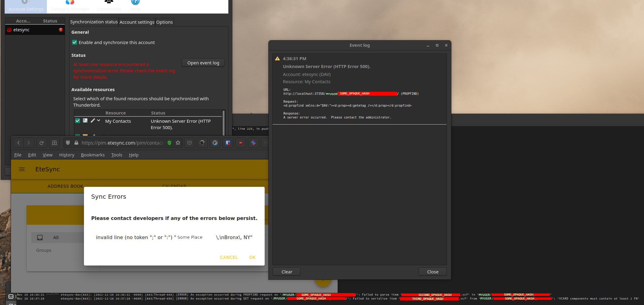Open the Category Manager in Thunderbird
The height and width of the screenshot is (305, 644).
coord(70,5)
